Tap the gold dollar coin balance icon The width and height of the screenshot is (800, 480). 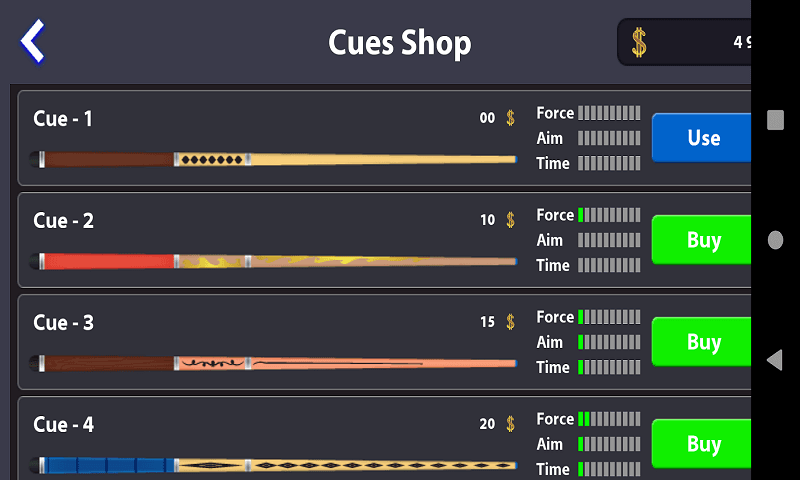(639, 42)
